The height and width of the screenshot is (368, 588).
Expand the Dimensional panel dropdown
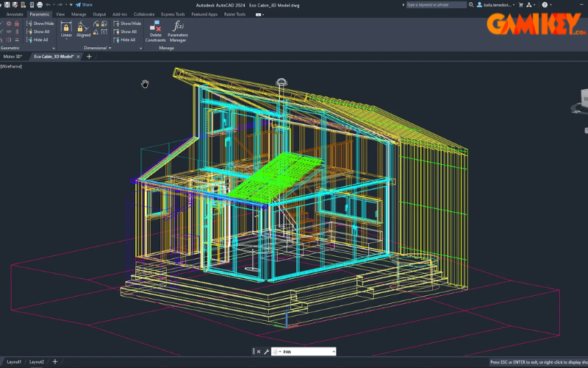pos(110,48)
